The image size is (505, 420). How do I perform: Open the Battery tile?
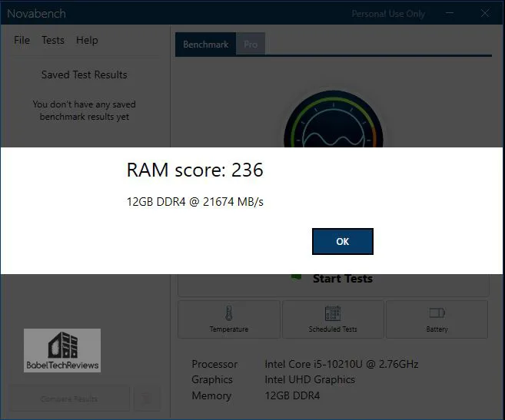(437, 319)
